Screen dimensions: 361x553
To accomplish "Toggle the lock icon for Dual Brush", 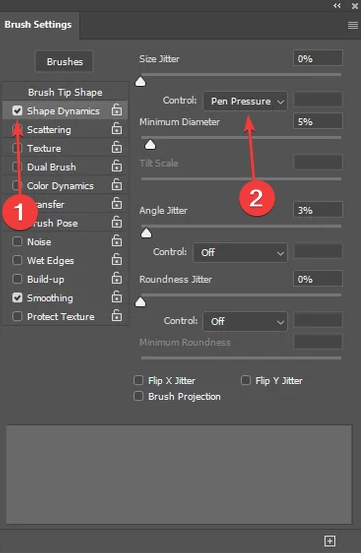I will click(x=117, y=166).
